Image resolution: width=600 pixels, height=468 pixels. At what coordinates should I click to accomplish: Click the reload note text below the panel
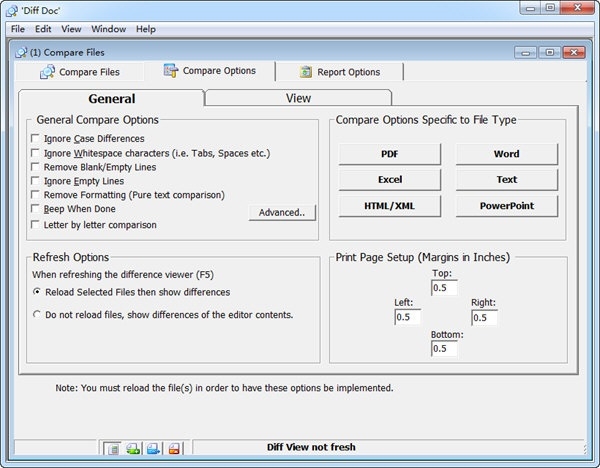(224, 388)
